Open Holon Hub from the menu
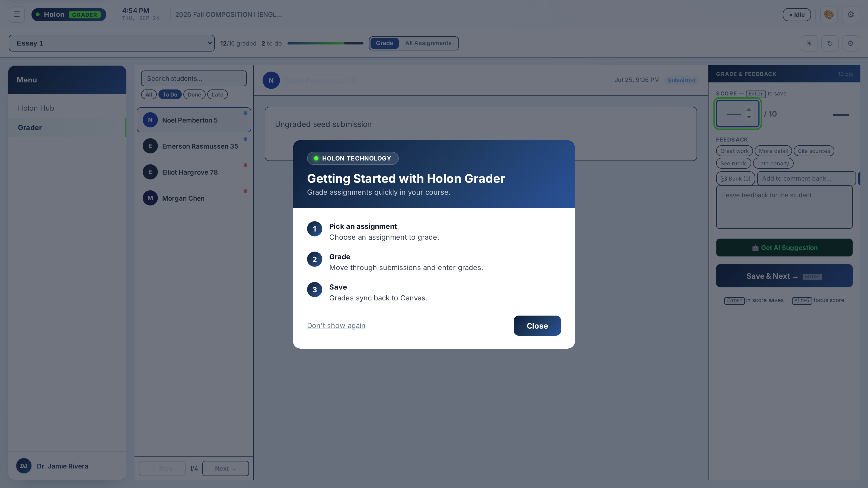 click(x=67, y=108)
